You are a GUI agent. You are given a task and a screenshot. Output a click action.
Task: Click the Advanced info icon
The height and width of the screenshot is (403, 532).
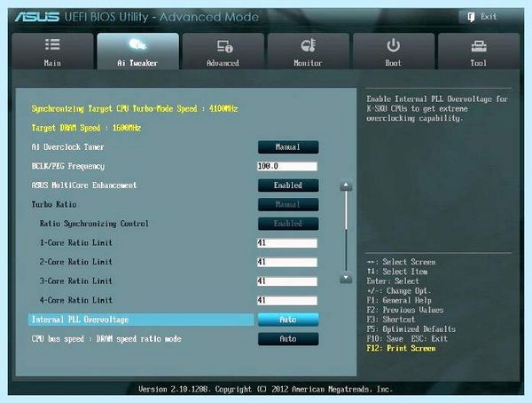tap(225, 46)
